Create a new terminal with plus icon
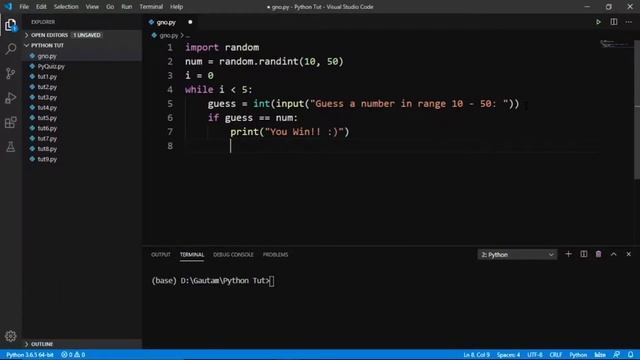Image resolution: width=640 pixels, height=360 pixels. click(568, 254)
